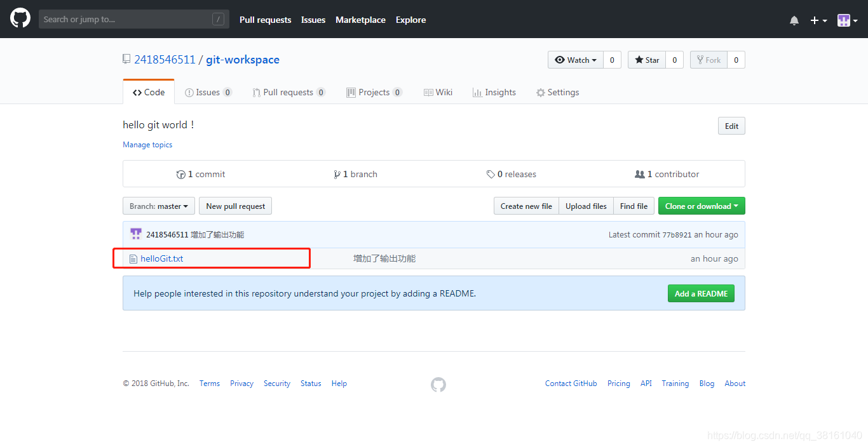868x447 pixels.
Task: Go to Issues in top navigation
Action: pos(313,20)
